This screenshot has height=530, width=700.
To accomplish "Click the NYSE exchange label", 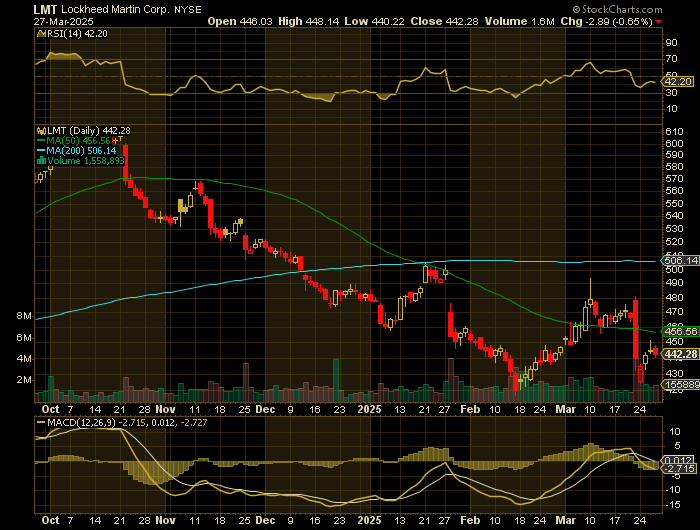I will tap(188, 10).
